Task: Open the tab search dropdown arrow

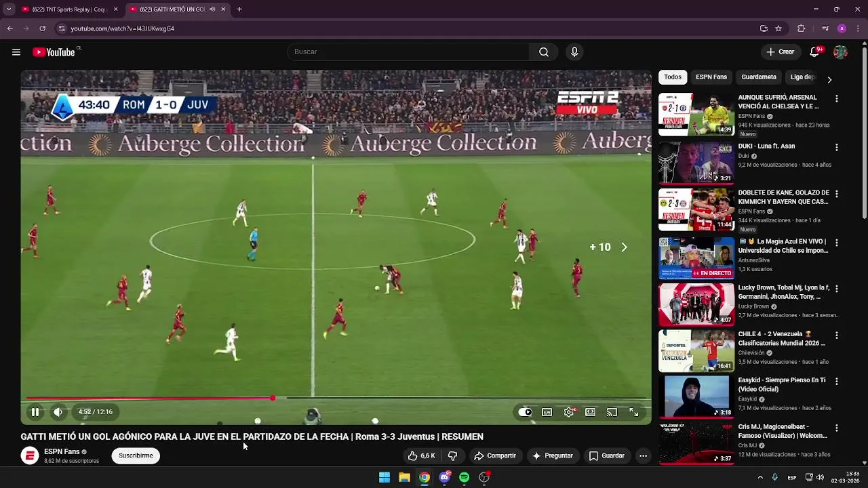Action: (8, 9)
